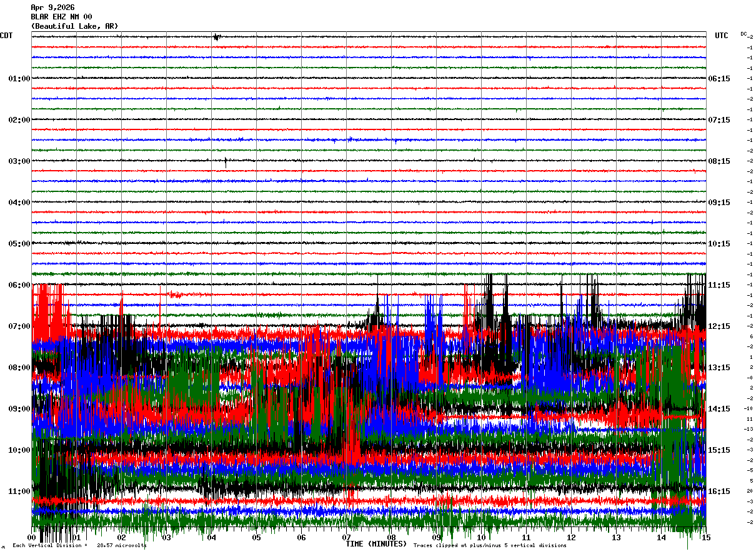Click the location text '(Beautiful Lake, AR)'

(x=74, y=26)
